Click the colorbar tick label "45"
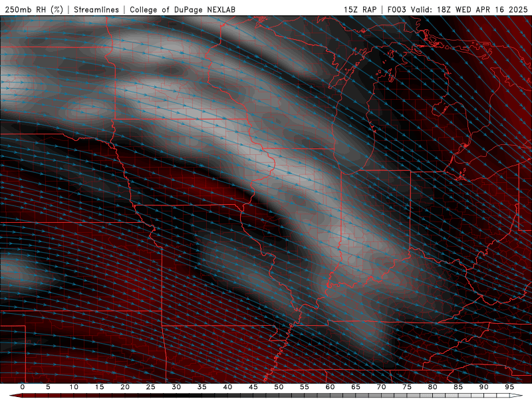 253,387
